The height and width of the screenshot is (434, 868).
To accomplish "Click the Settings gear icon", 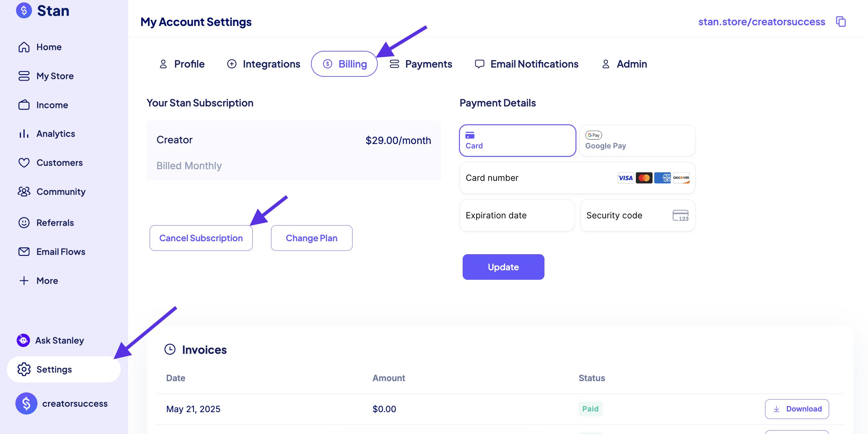I will pyautogui.click(x=24, y=369).
